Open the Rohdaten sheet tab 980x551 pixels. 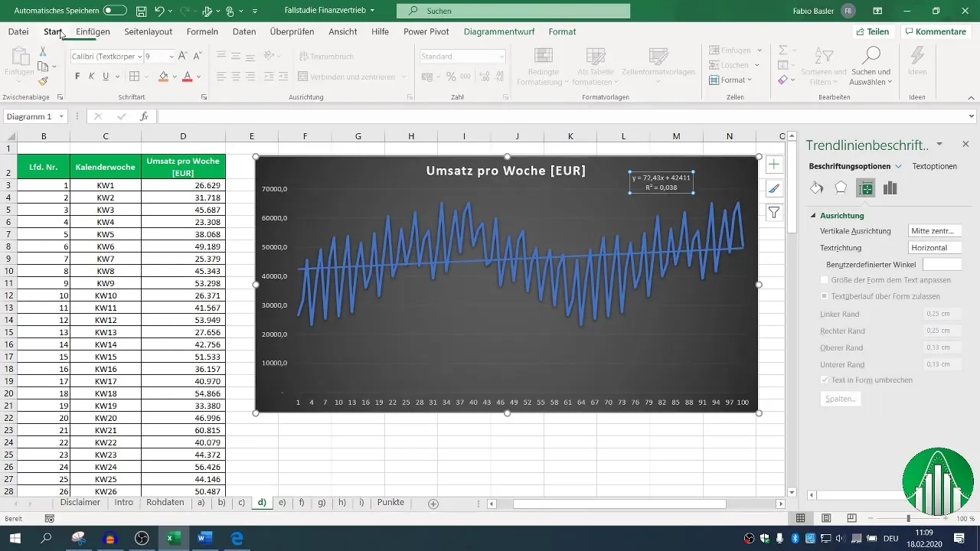165,503
